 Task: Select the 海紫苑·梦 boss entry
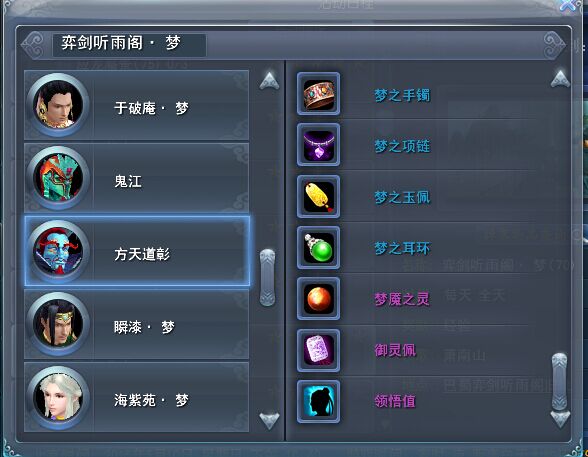click(136, 397)
